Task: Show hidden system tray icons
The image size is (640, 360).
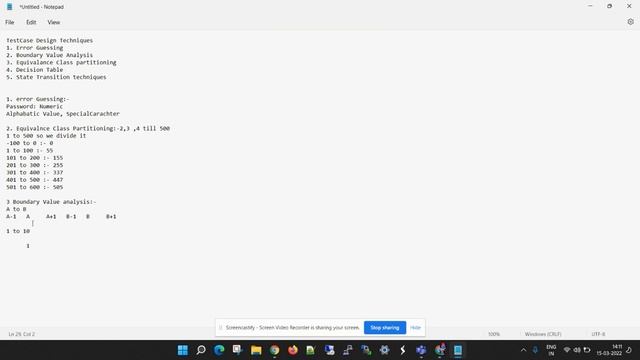Action: tap(523, 350)
